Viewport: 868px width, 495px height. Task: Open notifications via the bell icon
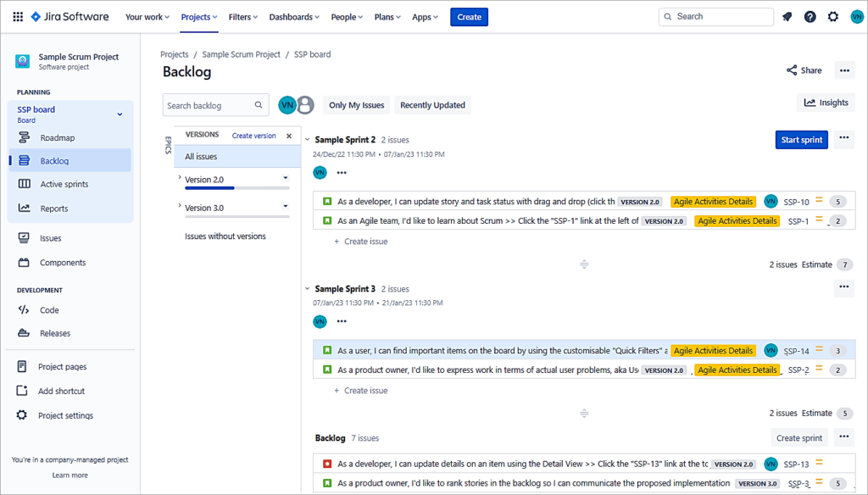coord(787,16)
